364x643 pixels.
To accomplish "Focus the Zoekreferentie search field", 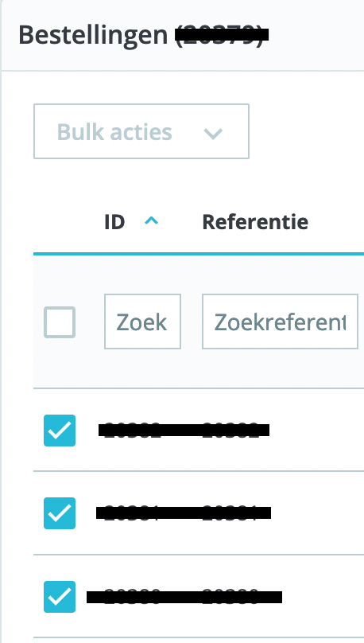I will [x=280, y=321].
